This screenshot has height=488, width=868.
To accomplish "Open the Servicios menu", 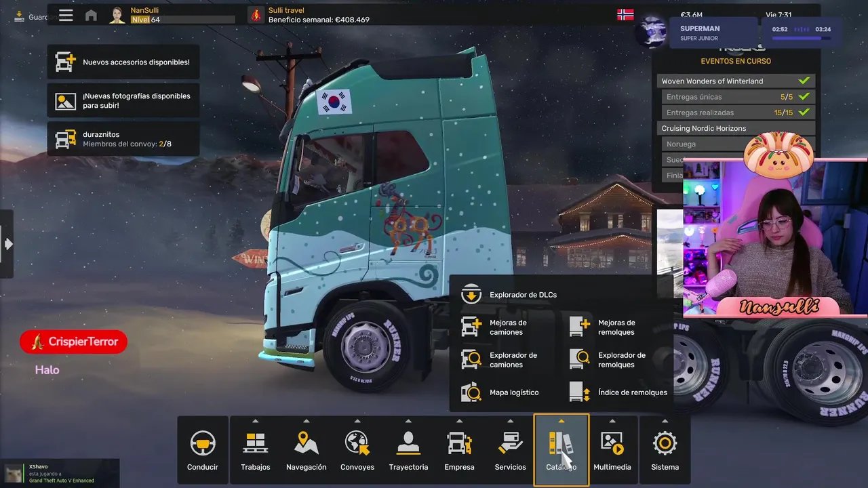I will [510, 450].
